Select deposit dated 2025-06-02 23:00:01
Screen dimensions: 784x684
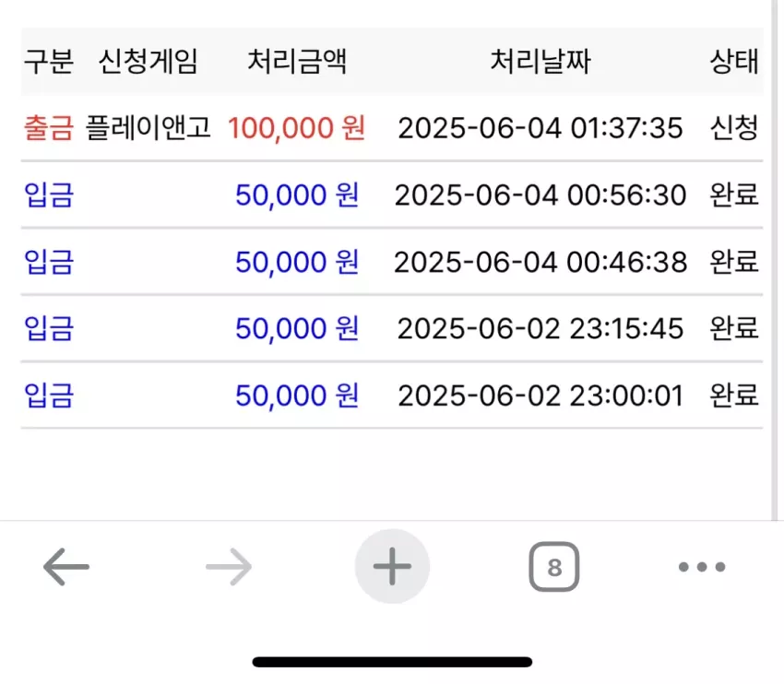pyautogui.click(x=392, y=395)
